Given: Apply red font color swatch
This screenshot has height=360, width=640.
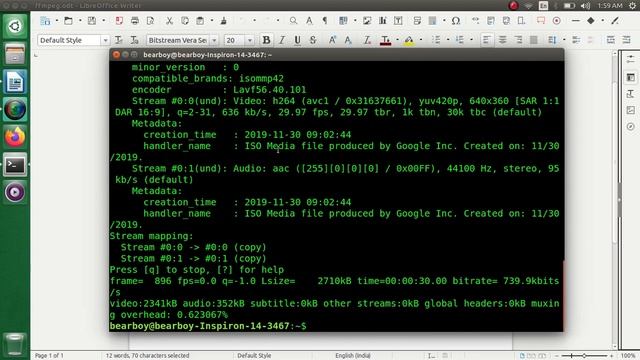Looking at the screenshot, I should (x=385, y=40).
